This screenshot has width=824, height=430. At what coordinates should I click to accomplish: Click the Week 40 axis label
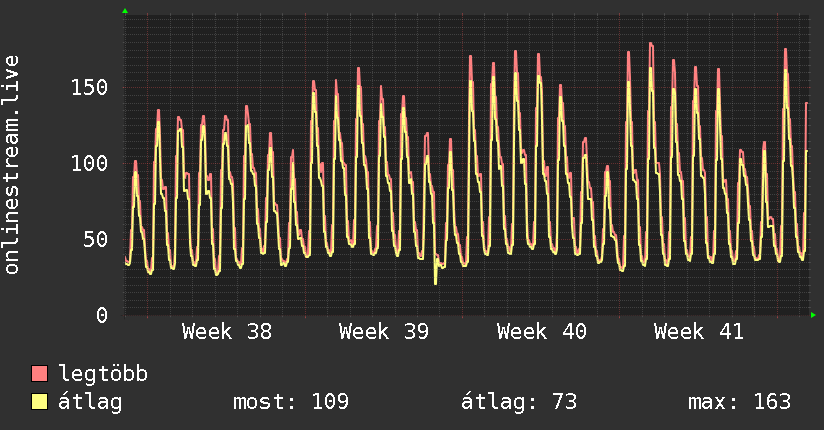tap(541, 332)
